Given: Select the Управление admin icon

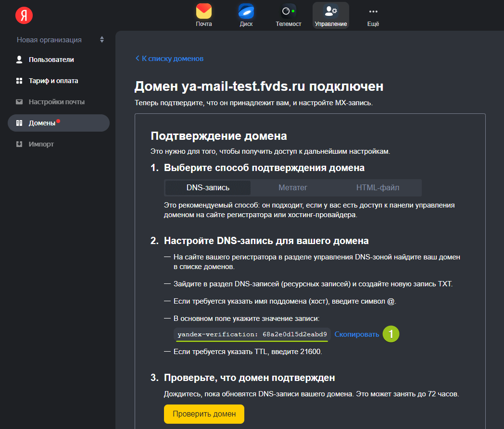Looking at the screenshot, I should (x=331, y=11).
